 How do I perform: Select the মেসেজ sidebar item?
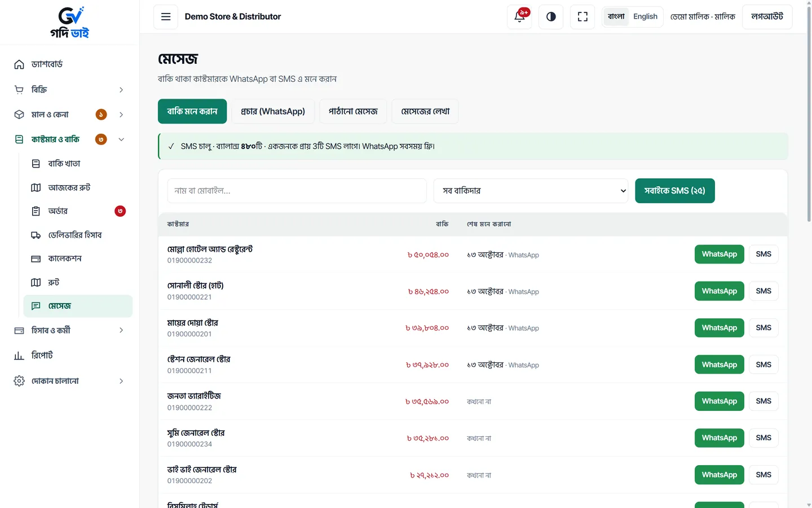click(x=78, y=306)
